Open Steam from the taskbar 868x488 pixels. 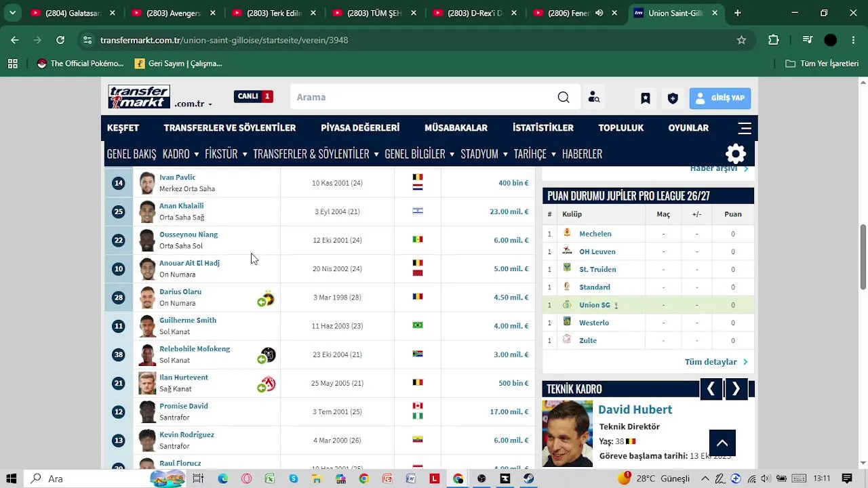[x=529, y=479]
